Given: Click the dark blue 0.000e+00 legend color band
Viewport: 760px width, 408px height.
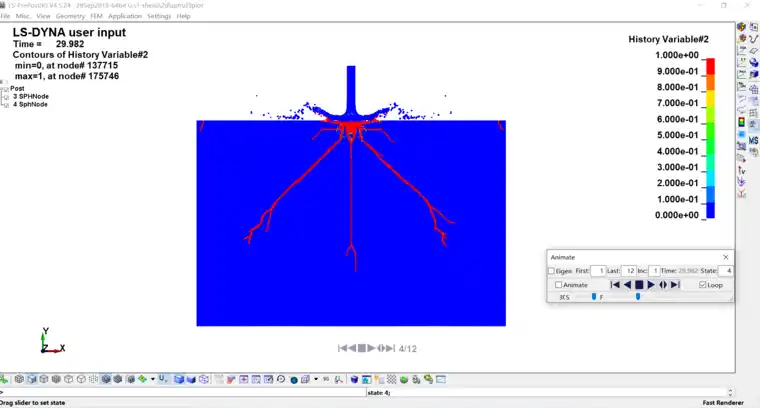Looking at the screenshot, I should (711, 210).
